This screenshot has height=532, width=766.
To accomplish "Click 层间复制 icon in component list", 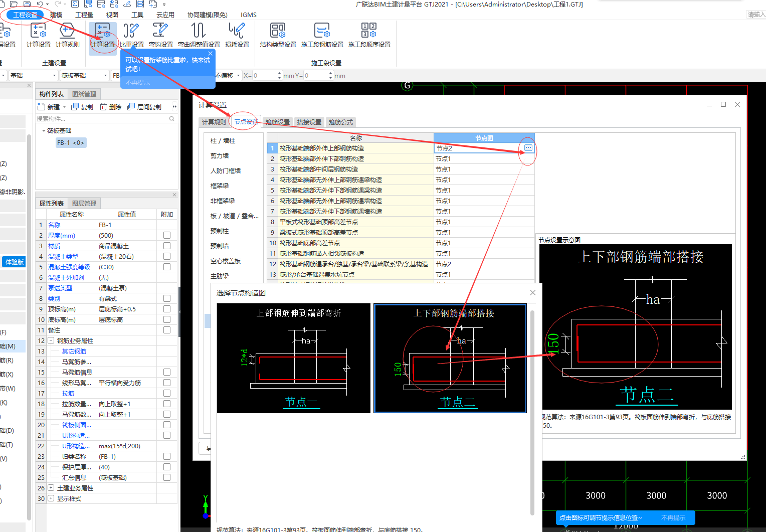I will (131, 107).
